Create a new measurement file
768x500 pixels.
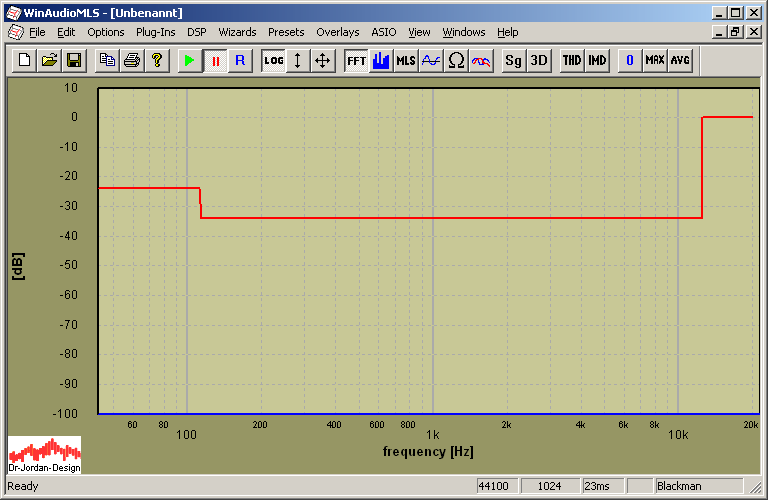point(25,60)
